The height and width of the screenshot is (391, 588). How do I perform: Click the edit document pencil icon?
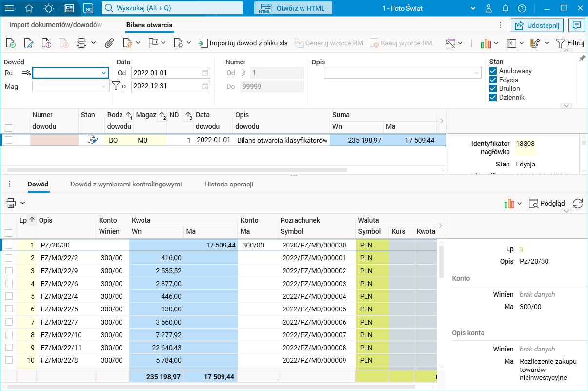29,43
